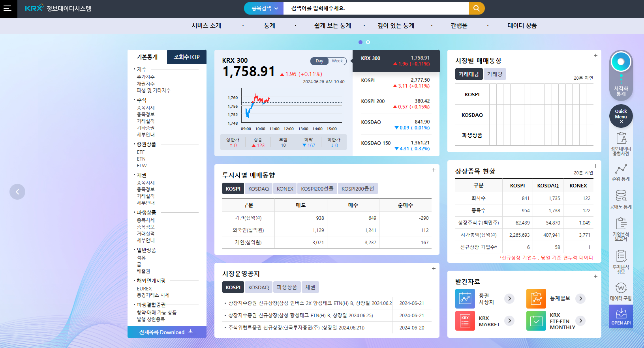Switch chart to Week view
Image resolution: width=644 pixels, height=348 pixels.
[x=337, y=61]
